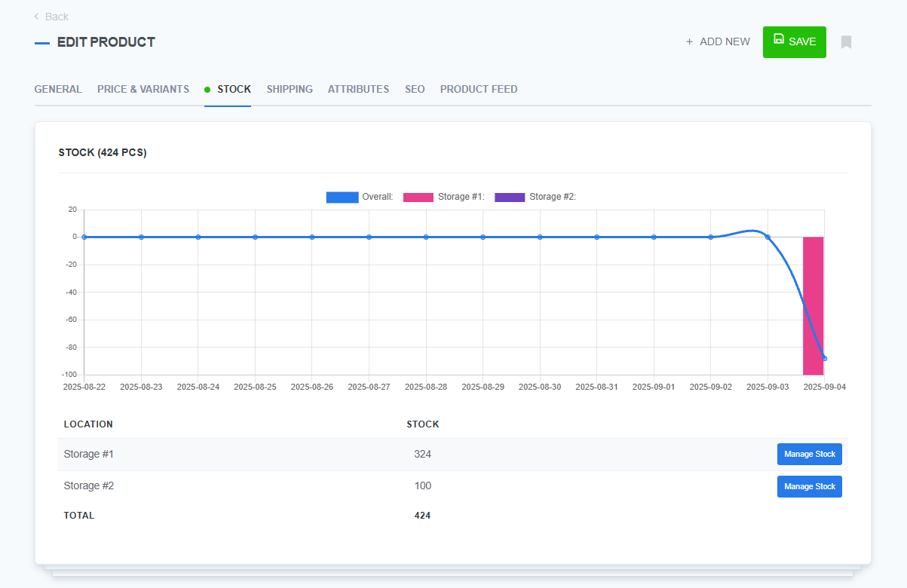Screen dimensions: 907x588
Task: Click the 2025-09-03 data point on chart
Action: click(768, 237)
